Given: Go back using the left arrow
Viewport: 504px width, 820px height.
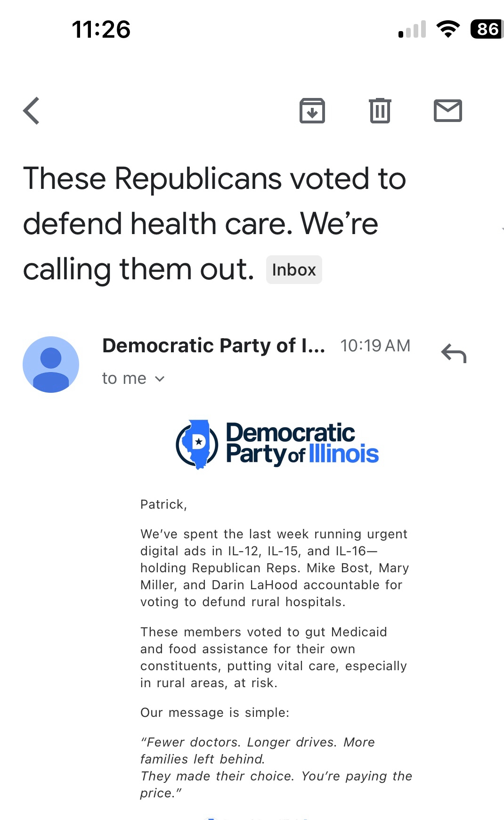Looking at the screenshot, I should (x=32, y=111).
